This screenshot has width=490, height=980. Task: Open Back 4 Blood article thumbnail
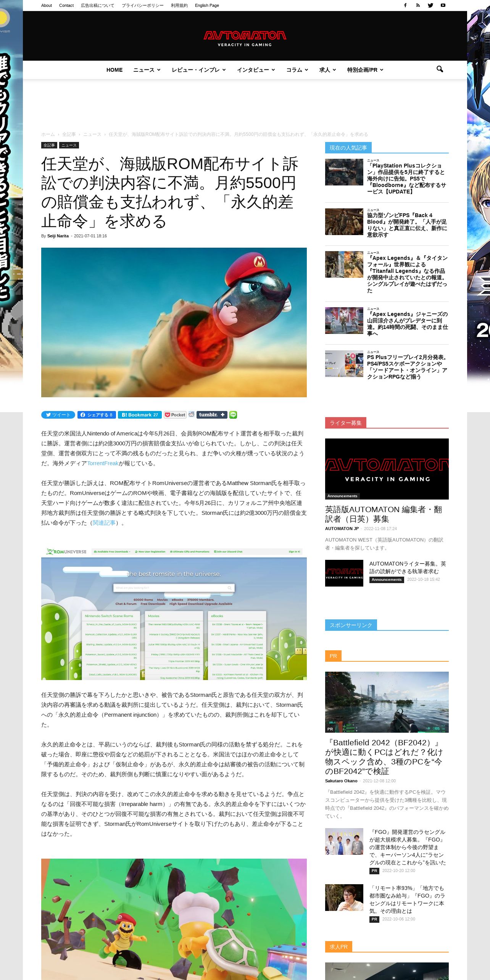[x=344, y=222]
